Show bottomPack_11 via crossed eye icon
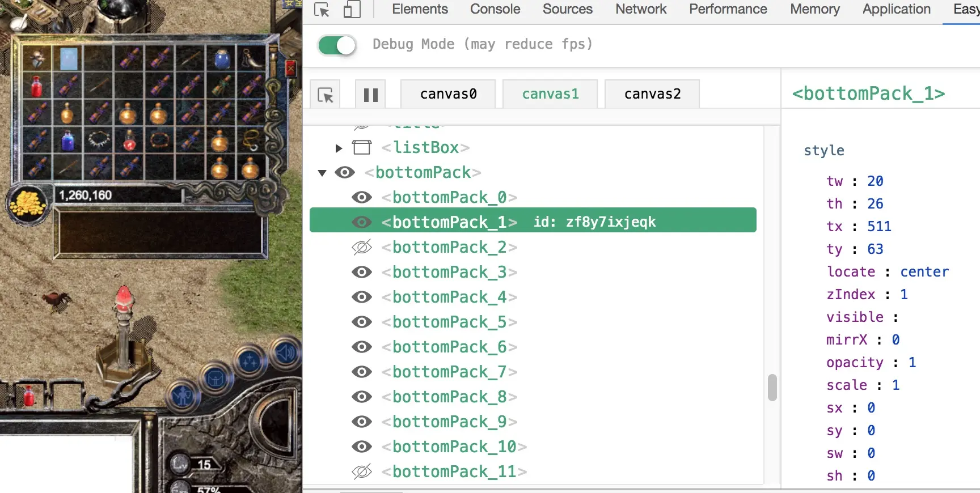 (x=362, y=471)
